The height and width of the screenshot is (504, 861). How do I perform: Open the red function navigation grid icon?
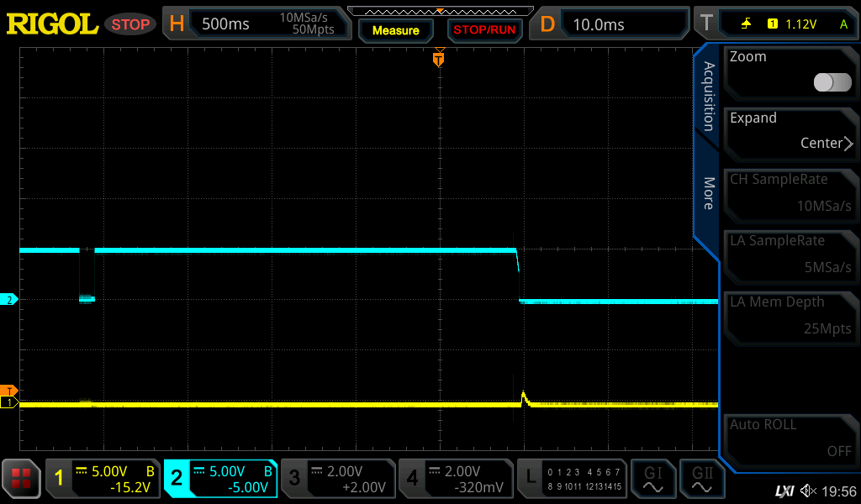point(21,478)
